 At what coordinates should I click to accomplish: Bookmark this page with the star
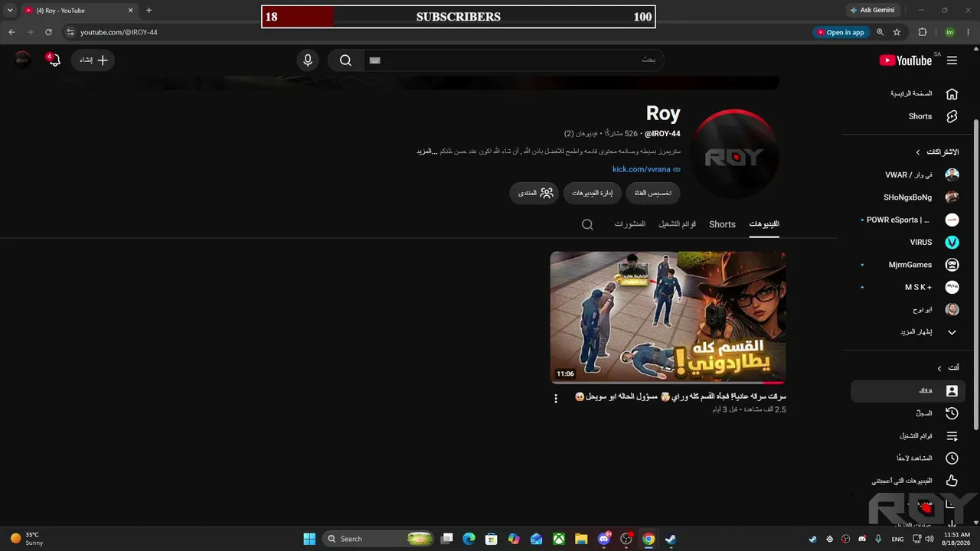click(x=897, y=32)
